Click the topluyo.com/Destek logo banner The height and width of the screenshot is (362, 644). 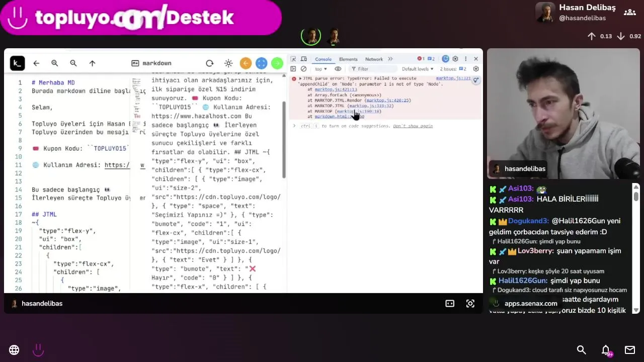(141, 18)
